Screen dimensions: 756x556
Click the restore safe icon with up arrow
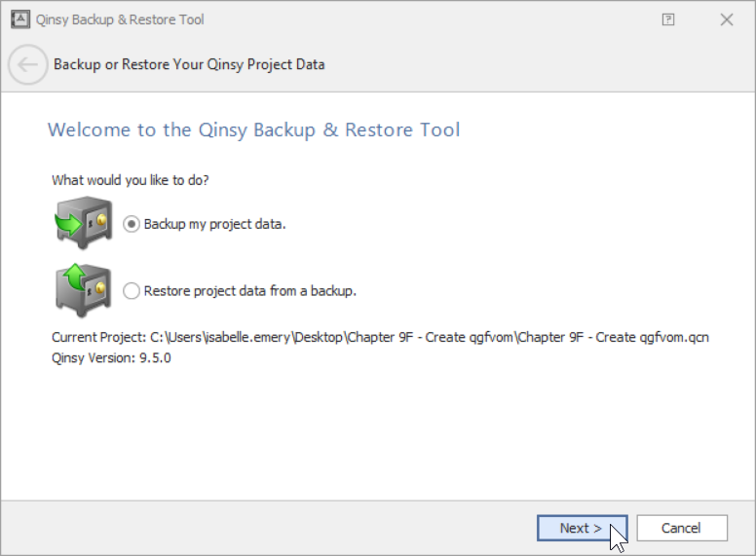tap(84, 290)
